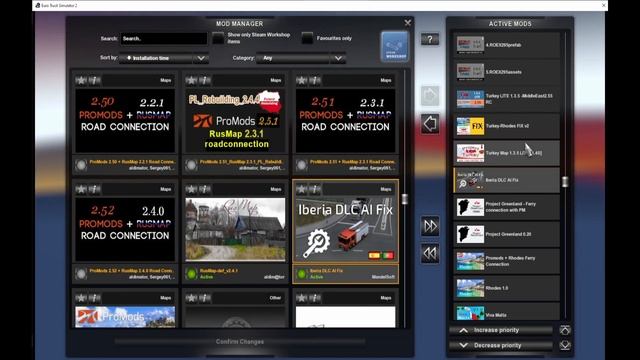Toggle status circle of ProMods 2.51 PL_Rebuild mod
640x360 pixels.
click(191, 165)
